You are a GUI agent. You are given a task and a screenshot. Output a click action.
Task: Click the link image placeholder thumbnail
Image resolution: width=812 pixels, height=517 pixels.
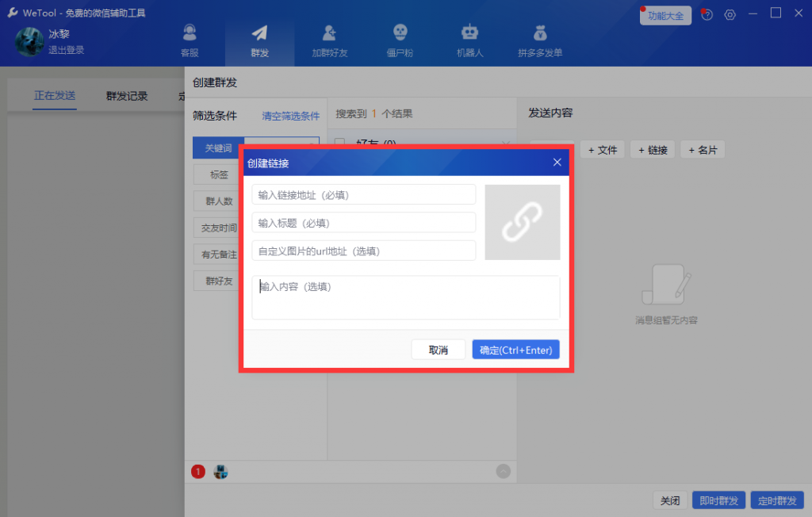click(x=523, y=222)
